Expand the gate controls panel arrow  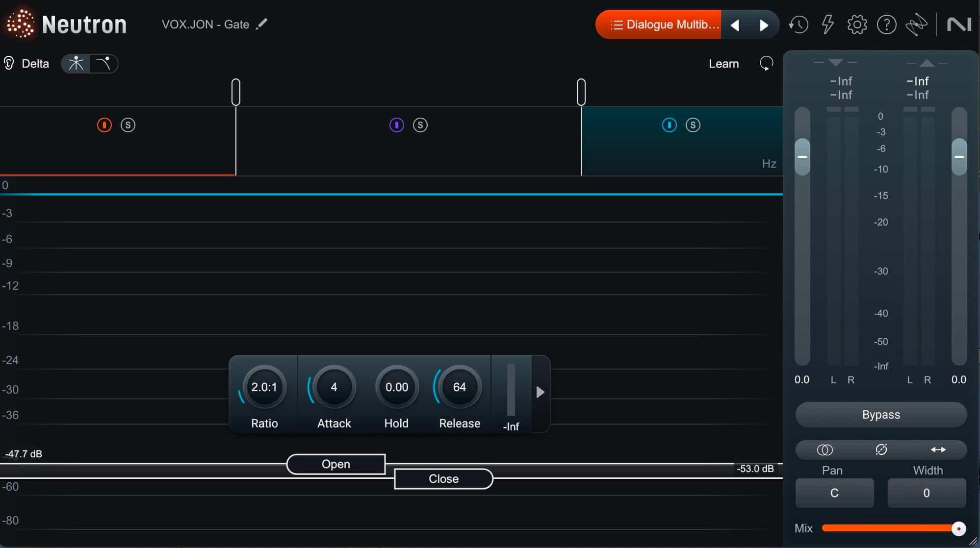[x=541, y=392]
